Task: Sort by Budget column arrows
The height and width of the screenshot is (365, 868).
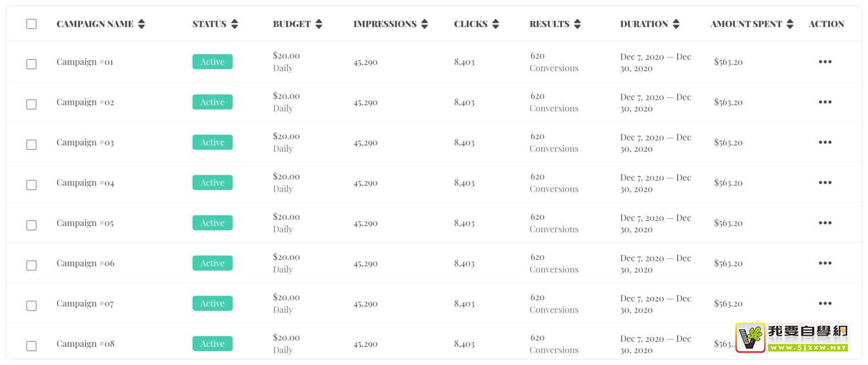Action: pyautogui.click(x=319, y=24)
